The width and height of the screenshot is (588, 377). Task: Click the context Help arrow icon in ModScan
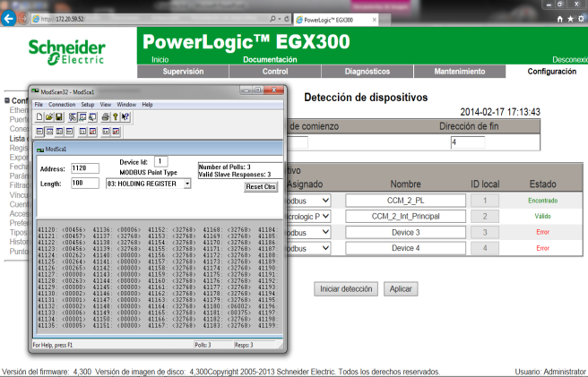click(124, 116)
